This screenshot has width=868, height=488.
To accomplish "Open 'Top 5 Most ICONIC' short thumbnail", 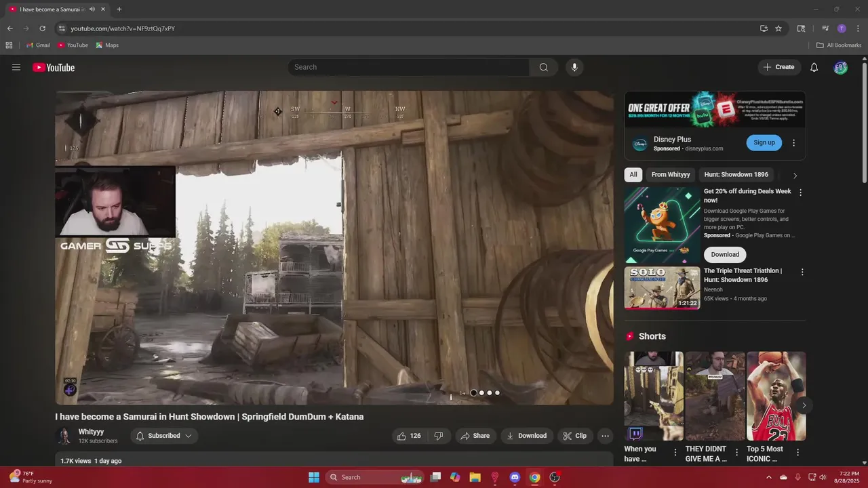I will pyautogui.click(x=776, y=396).
